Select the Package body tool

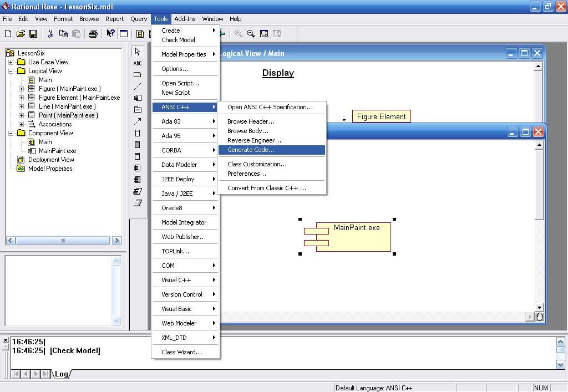click(x=138, y=180)
